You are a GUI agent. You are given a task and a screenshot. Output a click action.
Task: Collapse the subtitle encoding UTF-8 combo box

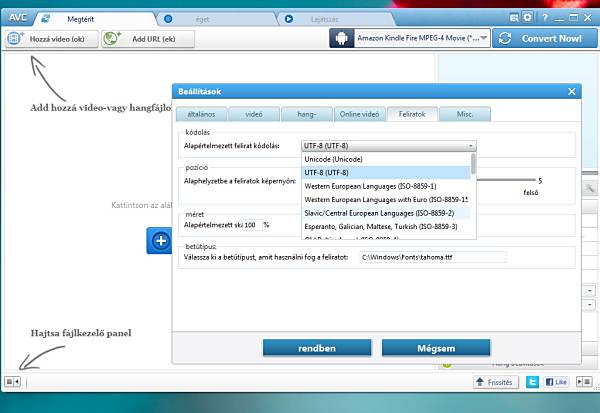coord(389,146)
